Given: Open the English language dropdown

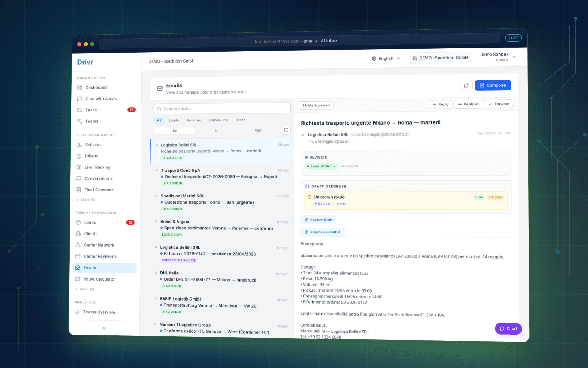Looking at the screenshot, I should [x=386, y=59].
